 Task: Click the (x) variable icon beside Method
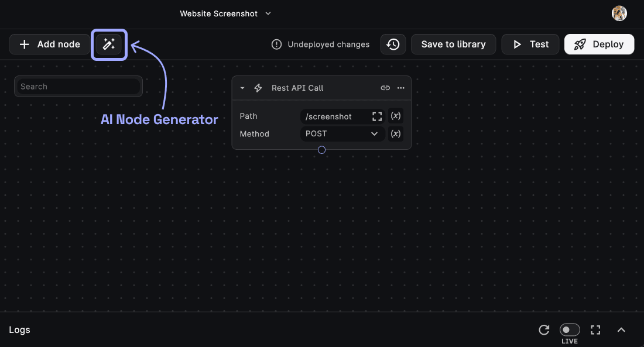(x=395, y=133)
